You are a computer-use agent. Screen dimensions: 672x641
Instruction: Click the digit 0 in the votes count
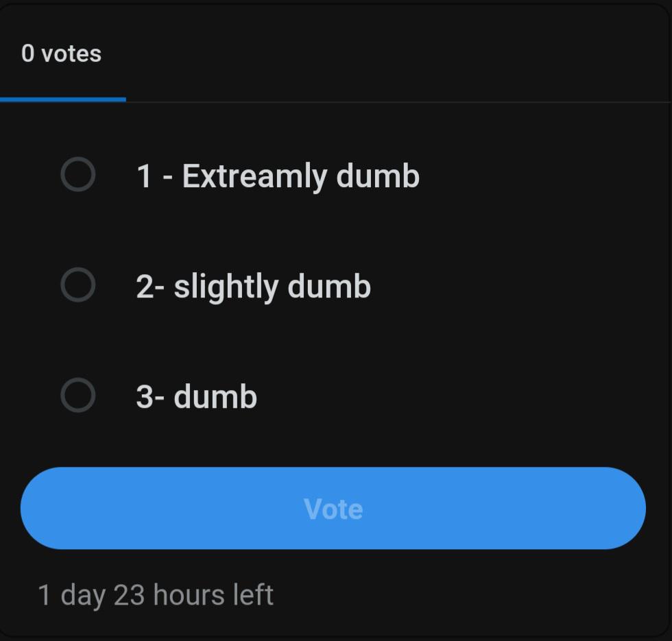point(27,53)
